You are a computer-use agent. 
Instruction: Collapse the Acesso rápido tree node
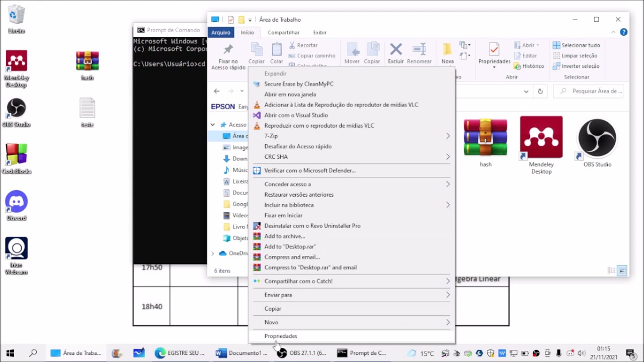pos(213,125)
